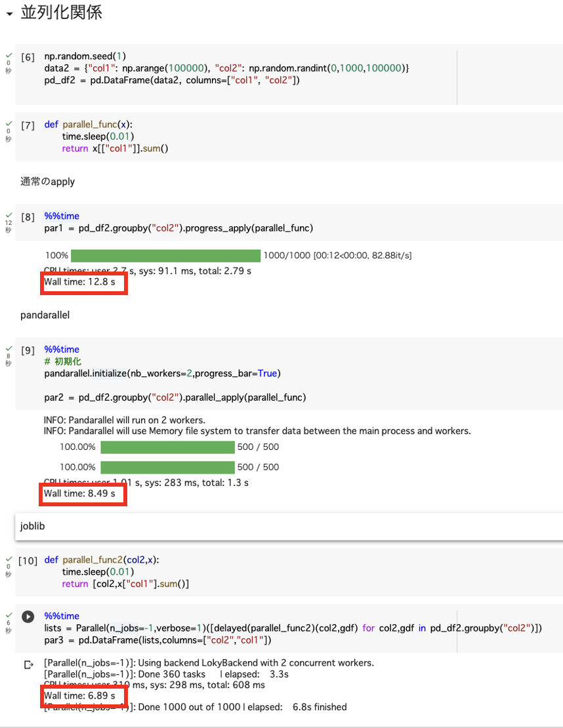Click the def parallel_func2 code line
The height and width of the screenshot is (728, 563).
102,560
